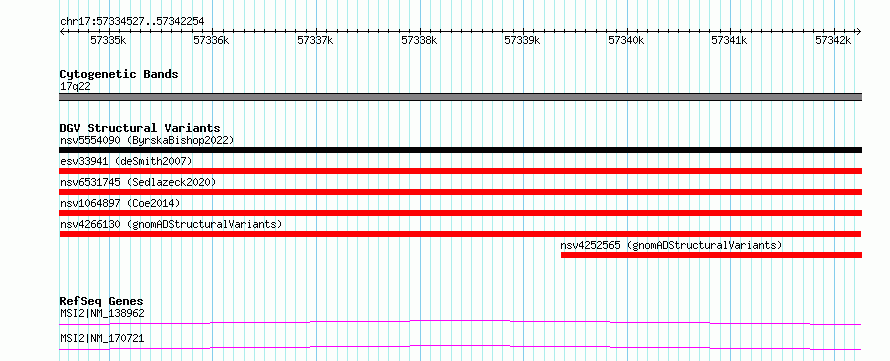This screenshot has width=890, height=361.
Task: Select the short red nsv4252565 variant bar
Action: click(x=711, y=255)
